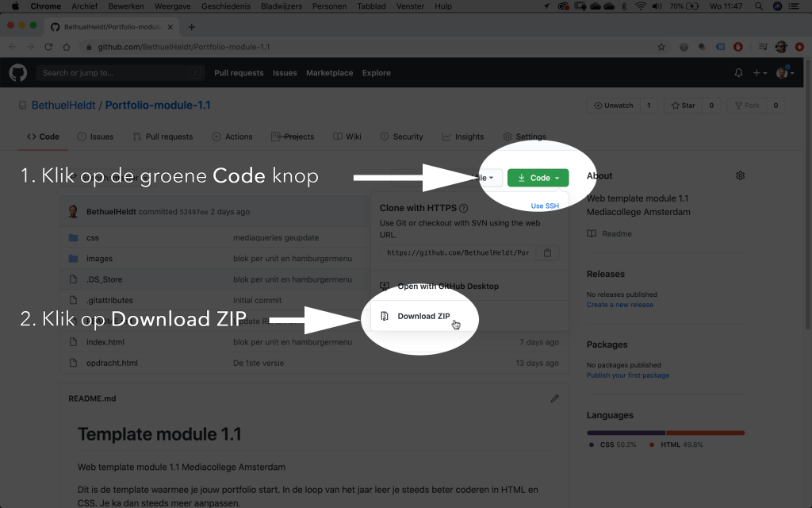Open the Wiki tab

tap(347, 137)
